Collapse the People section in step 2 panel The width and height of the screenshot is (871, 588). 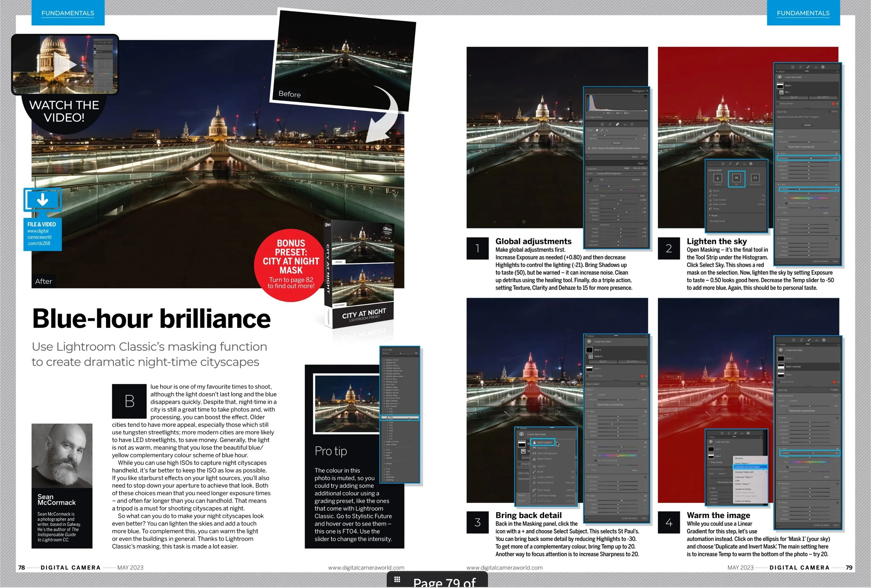coord(710,216)
